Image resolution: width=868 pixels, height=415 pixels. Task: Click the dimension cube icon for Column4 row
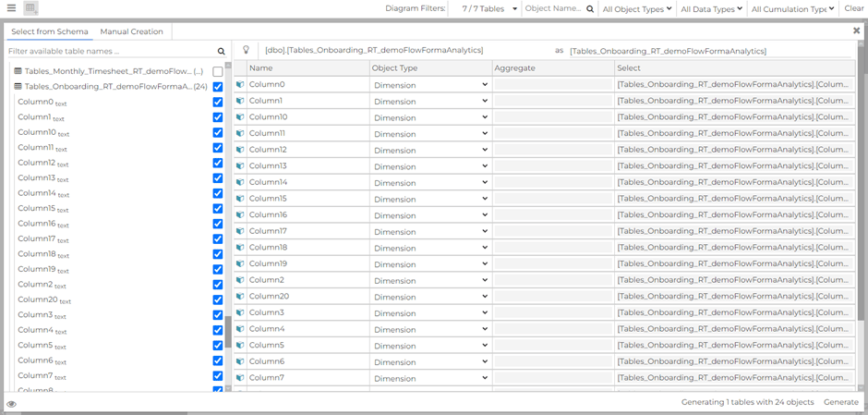pos(240,329)
